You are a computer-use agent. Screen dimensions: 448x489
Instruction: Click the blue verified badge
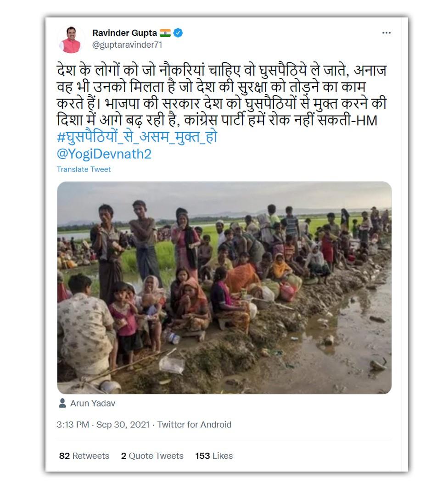point(179,33)
